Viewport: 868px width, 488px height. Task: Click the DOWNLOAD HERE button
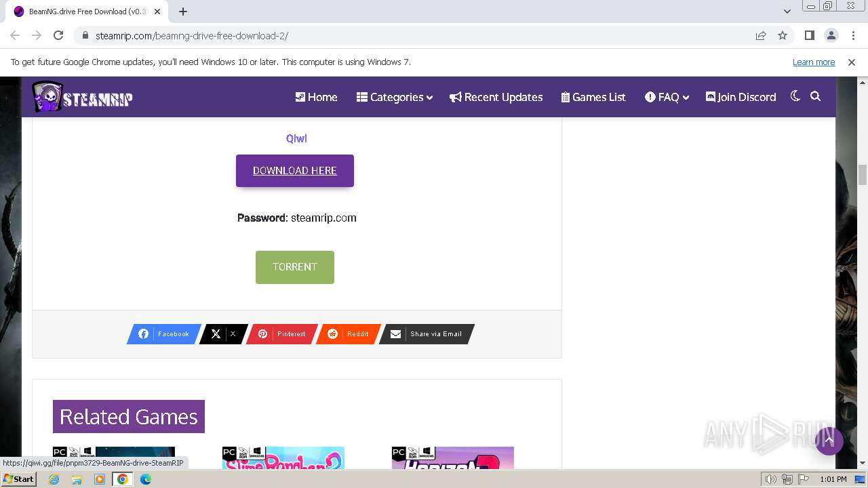pos(295,171)
